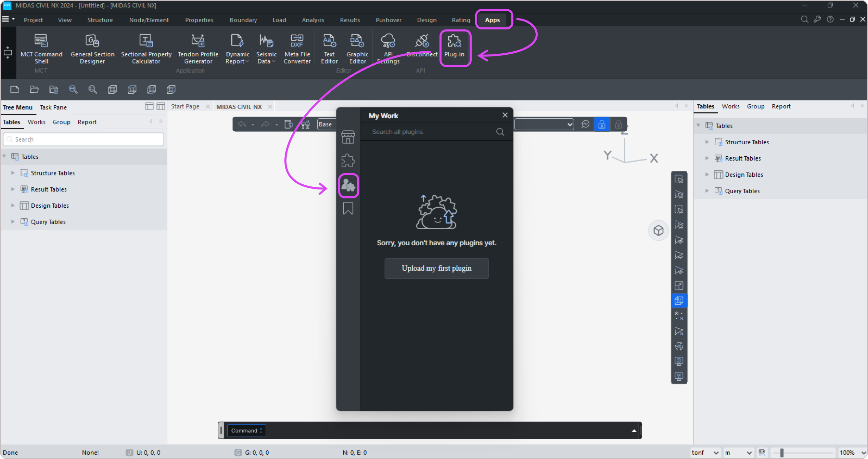Screen dimensions: 868x459
Task: Click the Search all plugins field
Action: click(431, 132)
